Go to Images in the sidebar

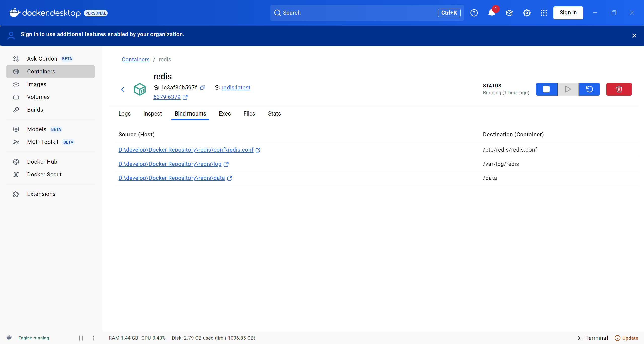50,84
